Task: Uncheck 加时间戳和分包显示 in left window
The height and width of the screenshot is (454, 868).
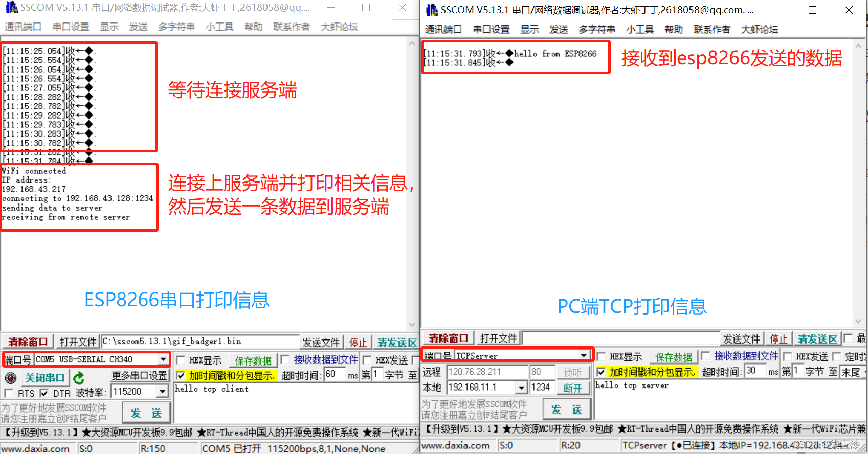Action: coord(181,376)
